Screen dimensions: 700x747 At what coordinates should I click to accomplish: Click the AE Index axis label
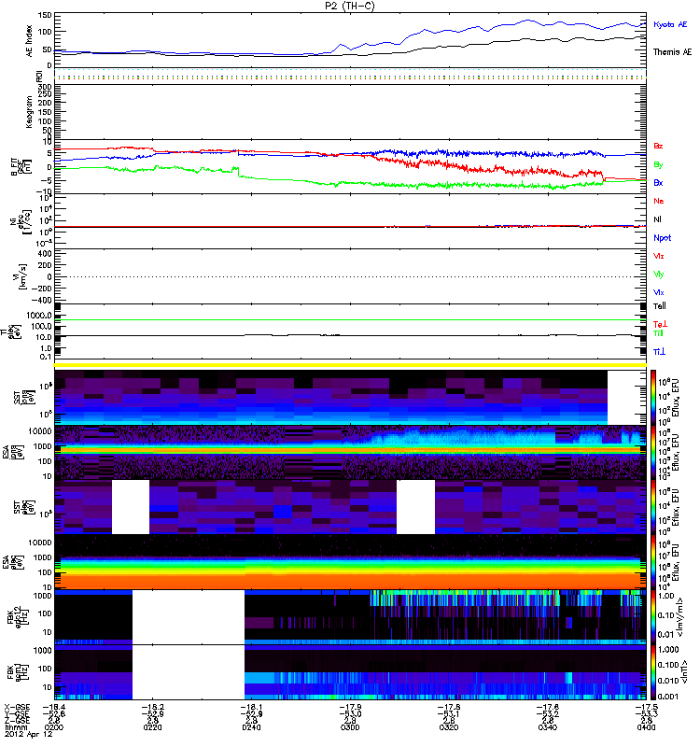tap(30, 41)
